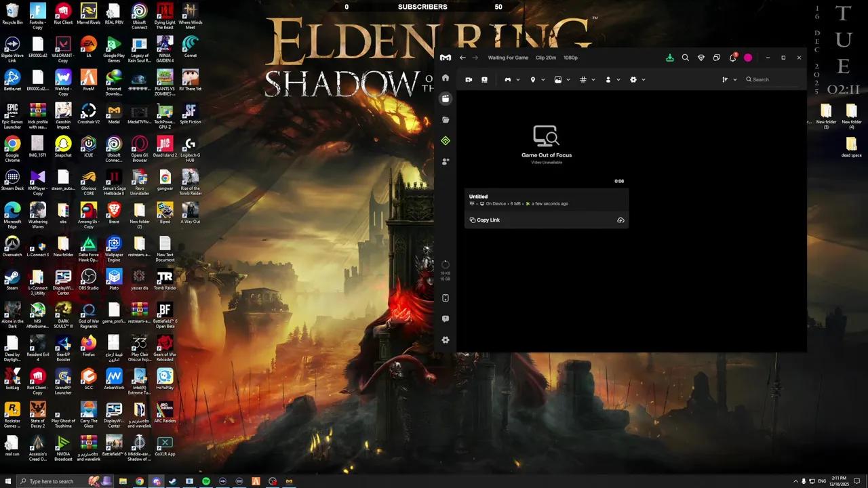This screenshot has width=868, height=488.
Task: Click the magnifier search icon in title bar
Action: click(x=686, y=58)
